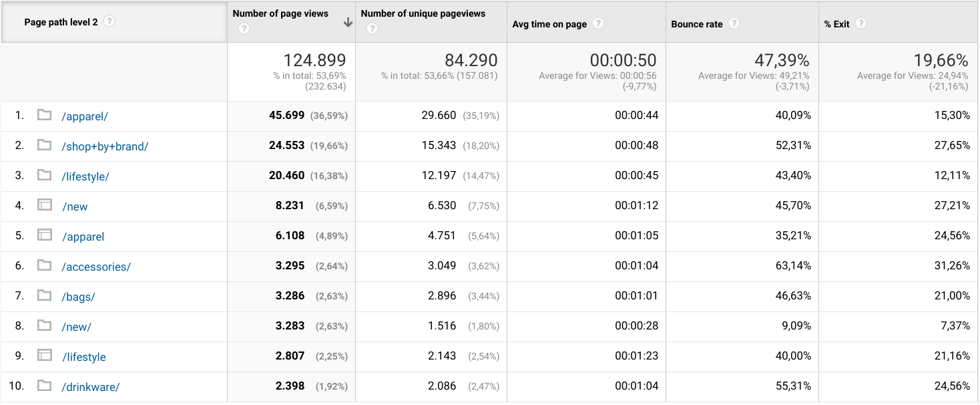The width and height of the screenshot is (980, 405).
Task: Open the /bags/ path link
Action: point(79,297)
